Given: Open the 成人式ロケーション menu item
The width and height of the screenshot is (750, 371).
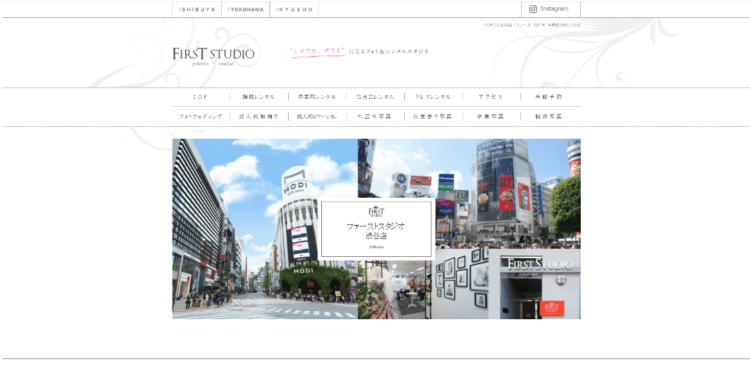Looking at the screenshot, I should coord(317,117).
